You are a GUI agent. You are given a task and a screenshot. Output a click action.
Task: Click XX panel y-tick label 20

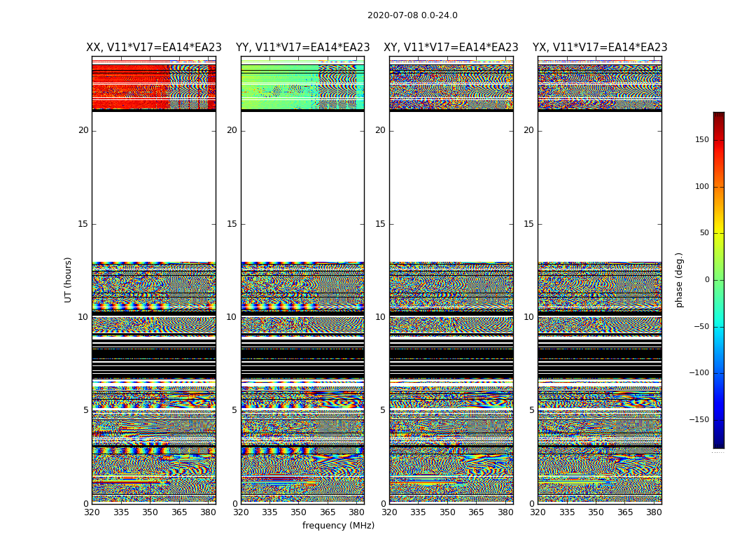pyautogui.click(x=83, y=130)
